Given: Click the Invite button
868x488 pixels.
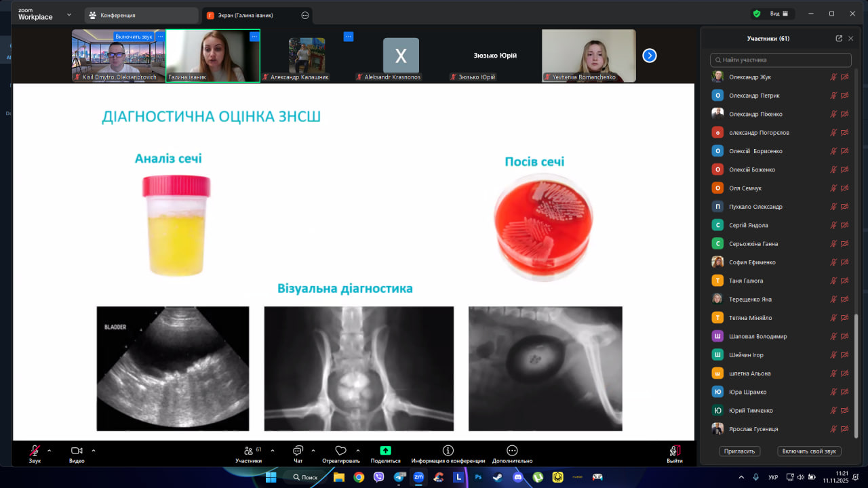Looking at the screenshot, I should point(740,451).
